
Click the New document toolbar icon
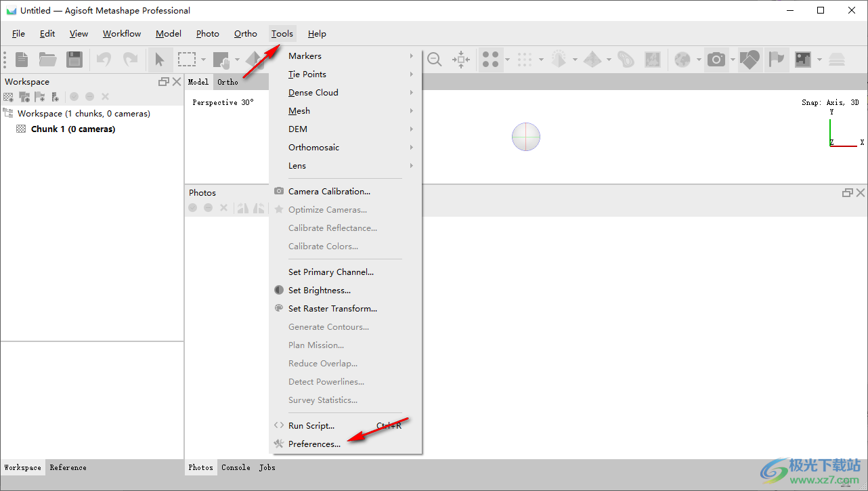(22, 60)
